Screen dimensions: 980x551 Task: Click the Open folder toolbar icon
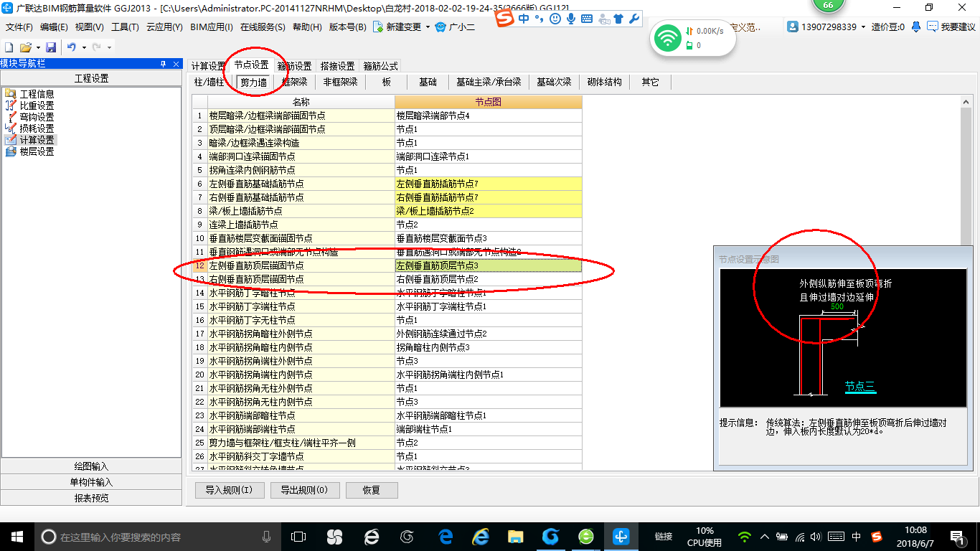click(x=25, y=47)
